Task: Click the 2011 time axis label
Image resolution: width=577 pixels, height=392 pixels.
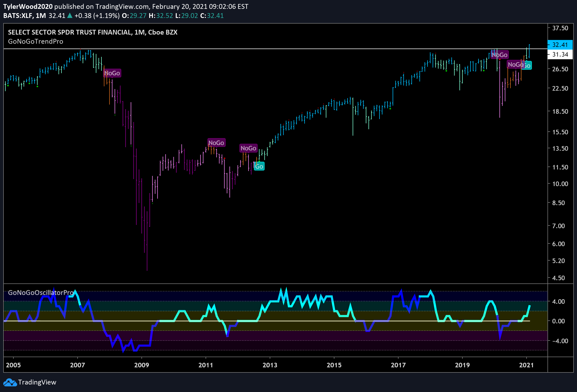Action: 206,365
